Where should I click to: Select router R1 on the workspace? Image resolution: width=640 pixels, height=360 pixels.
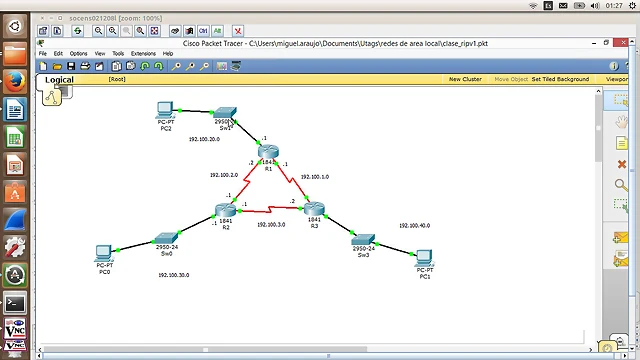[x=268, y=152]
